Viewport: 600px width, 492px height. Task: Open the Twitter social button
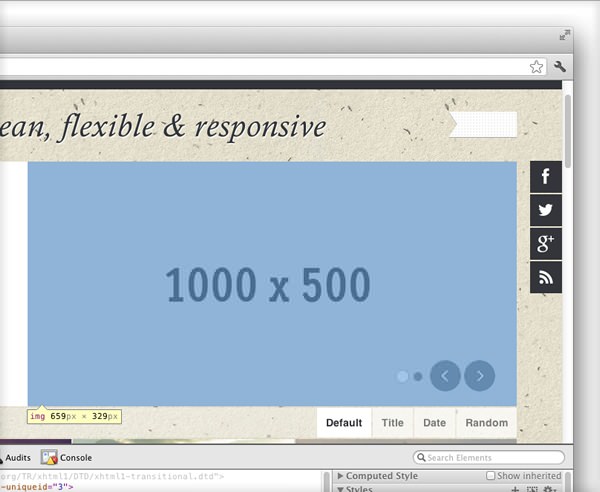[546, 210]
